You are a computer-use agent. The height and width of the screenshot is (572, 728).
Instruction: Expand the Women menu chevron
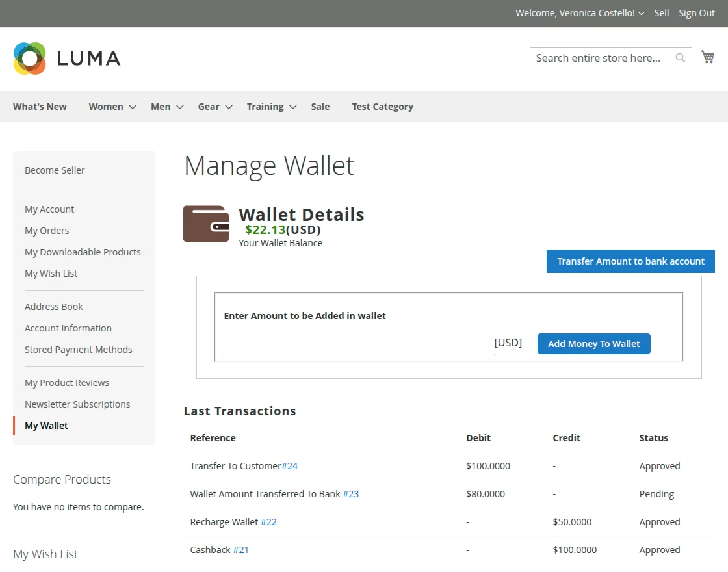pos(133,107)
